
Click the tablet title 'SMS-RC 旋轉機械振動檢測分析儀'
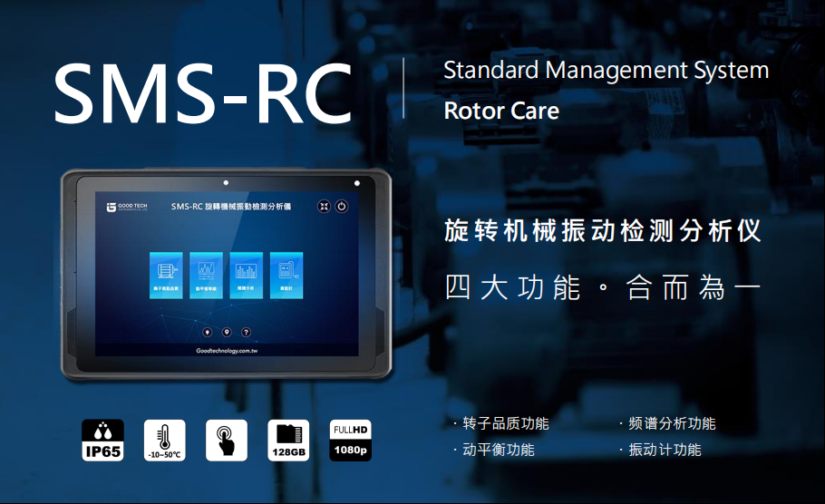[231, 207]
